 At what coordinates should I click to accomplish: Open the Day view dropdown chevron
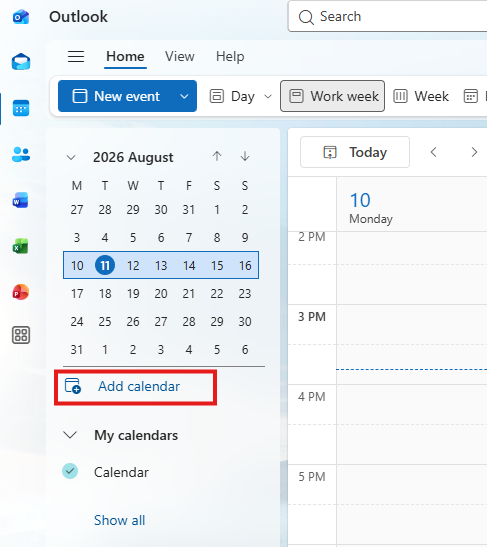(268, 96)
